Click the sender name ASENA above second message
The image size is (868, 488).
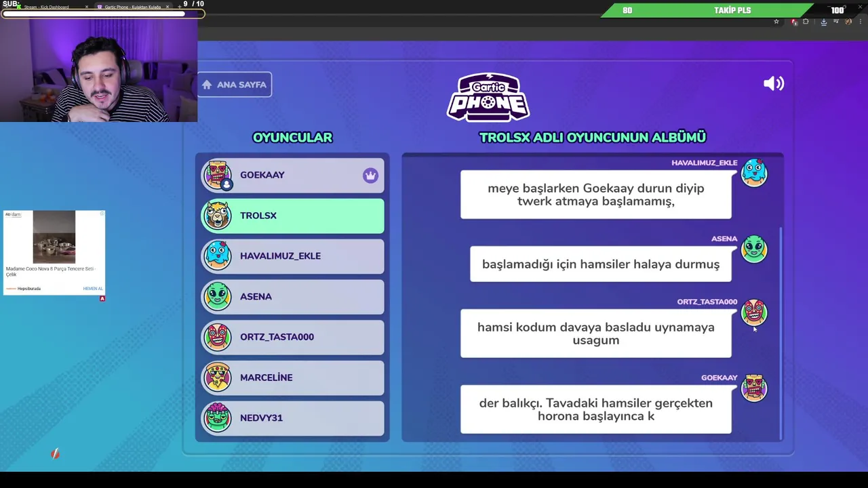[724, 239]
